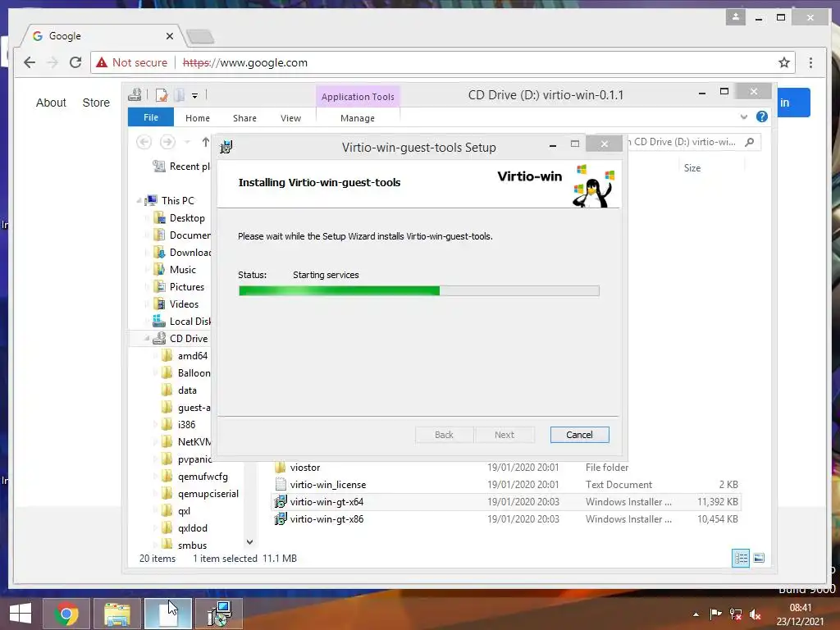Click the network tray icon
This screenshot has height=630, width=840.
coord(736,614)
